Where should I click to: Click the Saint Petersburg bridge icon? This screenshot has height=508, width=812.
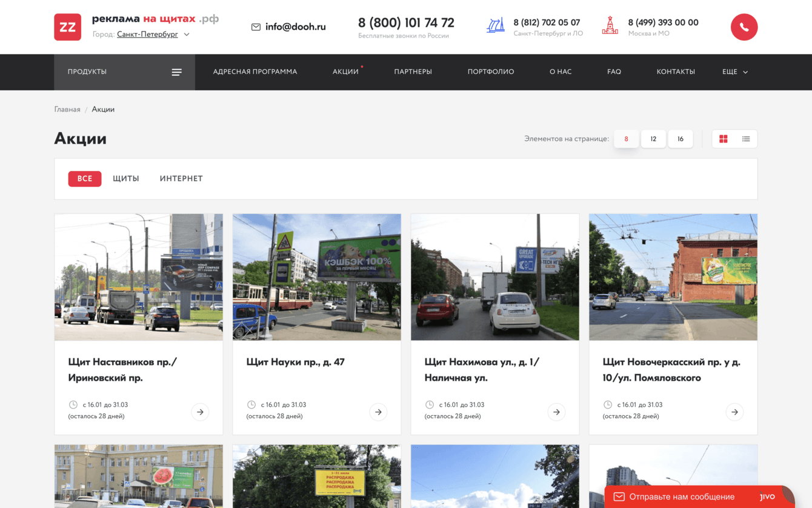(x=496, y=25)
